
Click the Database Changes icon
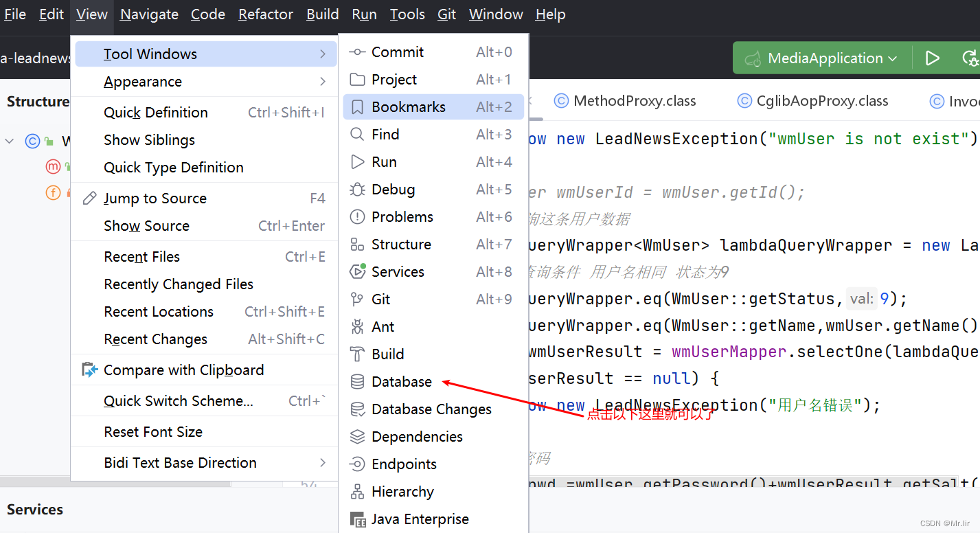357,409
